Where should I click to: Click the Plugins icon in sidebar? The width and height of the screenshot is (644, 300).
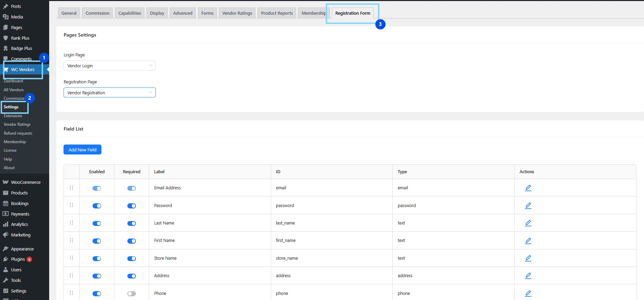click(x=5, y=259)
